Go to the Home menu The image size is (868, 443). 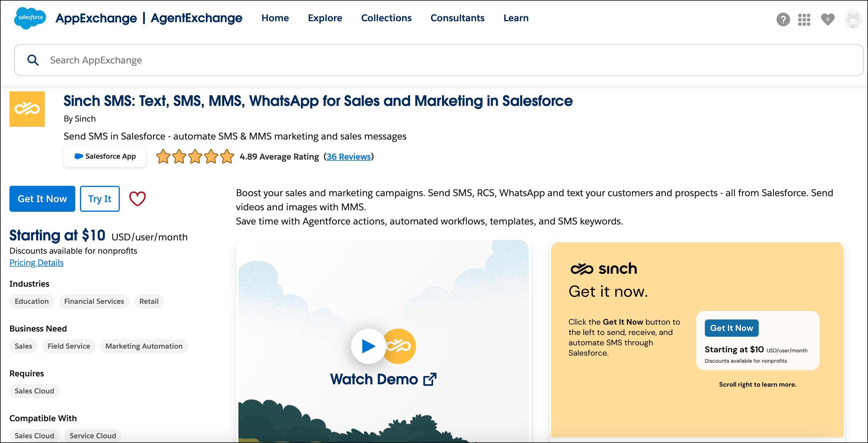click(x=275, y=18)
